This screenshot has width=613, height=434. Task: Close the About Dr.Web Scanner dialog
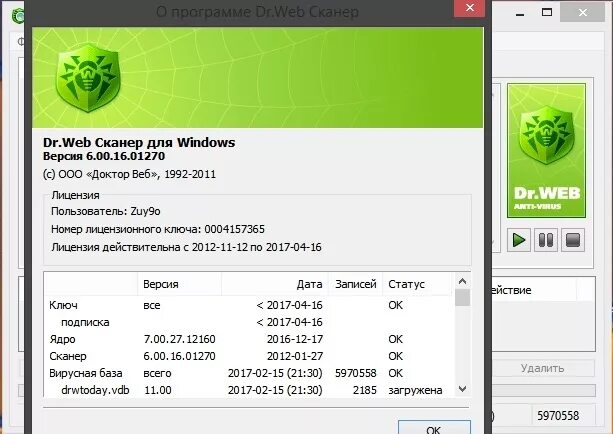coord(470,8)
